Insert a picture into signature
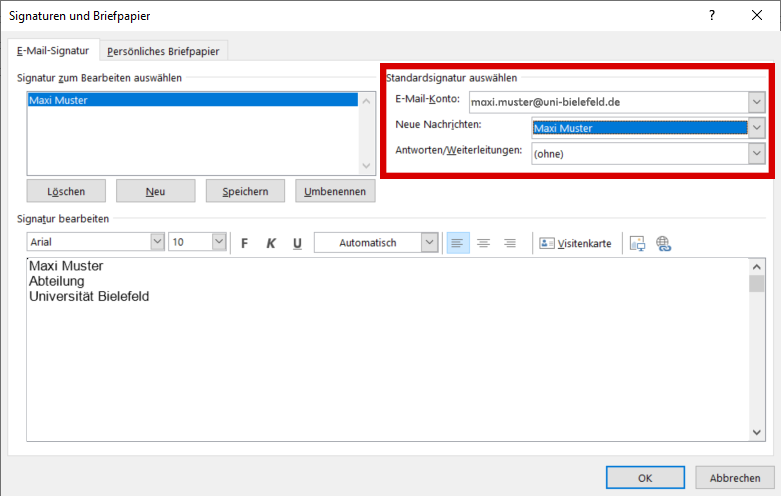Viewport: 781px width, 496px height. click(x=637, y=243)
